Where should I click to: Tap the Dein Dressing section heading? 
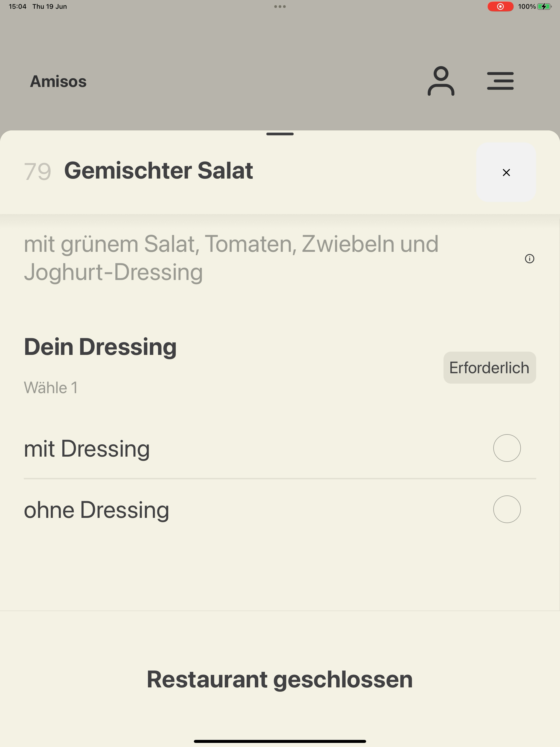100,347
